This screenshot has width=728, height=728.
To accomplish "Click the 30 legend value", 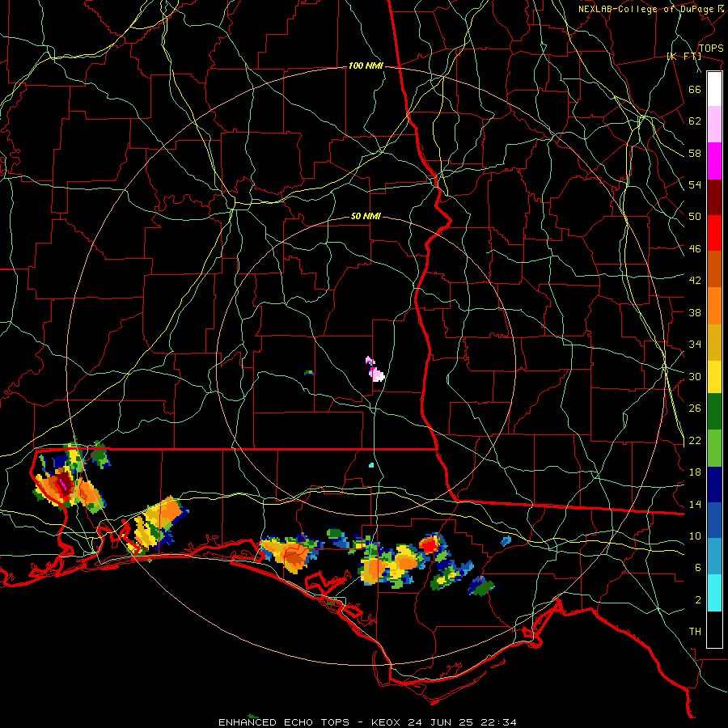I will (x=695, y=376).
